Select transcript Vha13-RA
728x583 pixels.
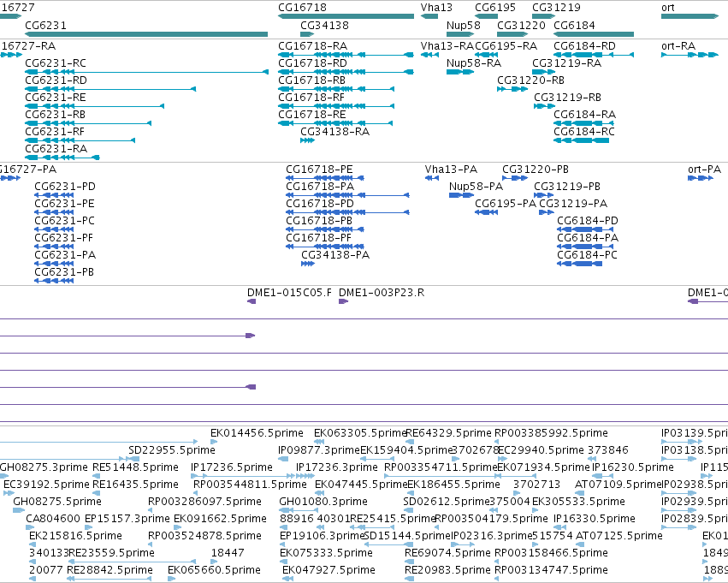429,55
